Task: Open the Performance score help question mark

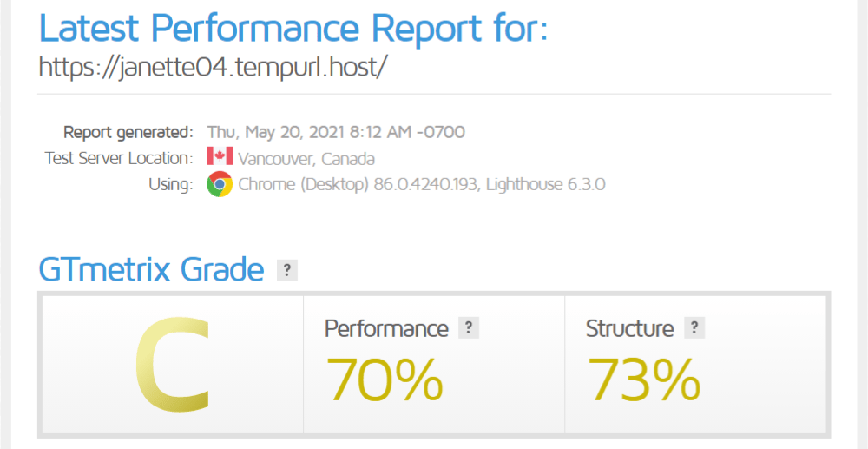Action: [469, 328]
